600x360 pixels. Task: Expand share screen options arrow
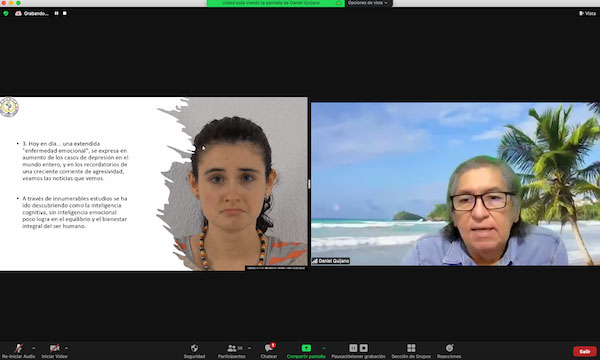[324, 348]
